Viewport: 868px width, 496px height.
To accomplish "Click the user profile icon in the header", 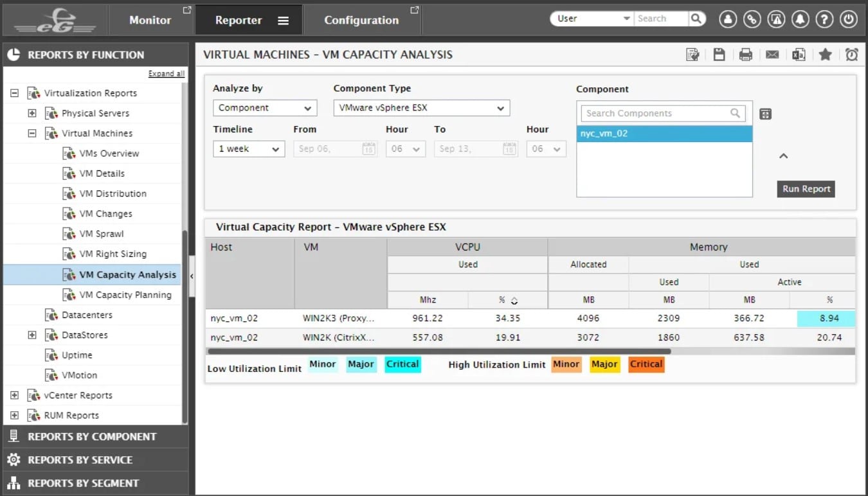I will [728, 19].
